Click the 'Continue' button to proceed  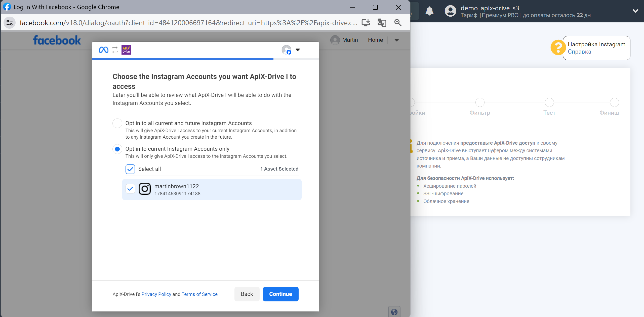[x=281, y=294]
